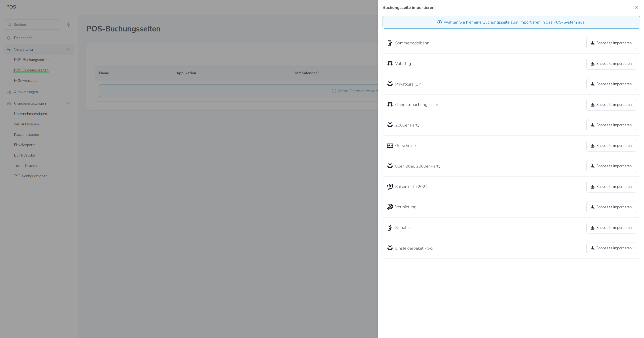Import the Gutscheine shop page
644x338 pixels.
[611, 146]
